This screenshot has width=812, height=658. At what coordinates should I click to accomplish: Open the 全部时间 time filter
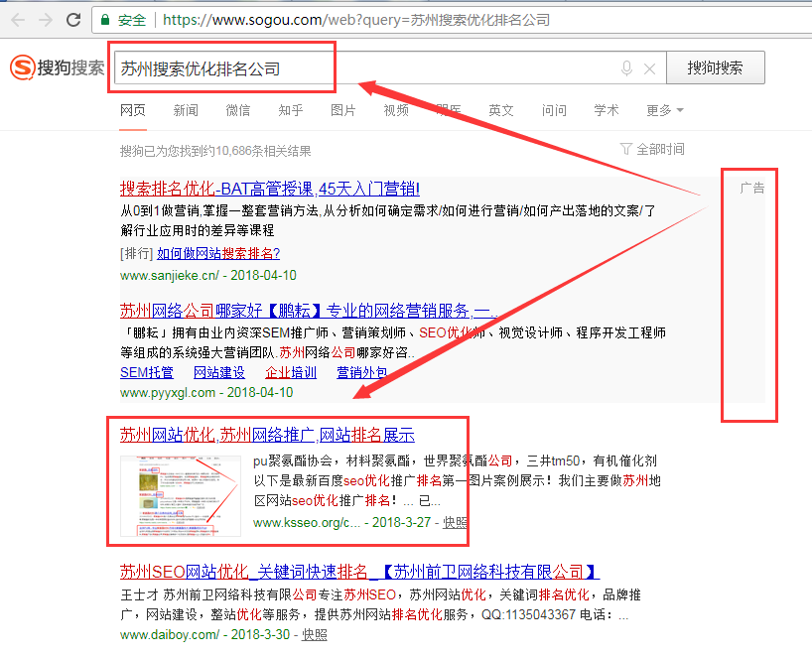(x=652, y=149)
